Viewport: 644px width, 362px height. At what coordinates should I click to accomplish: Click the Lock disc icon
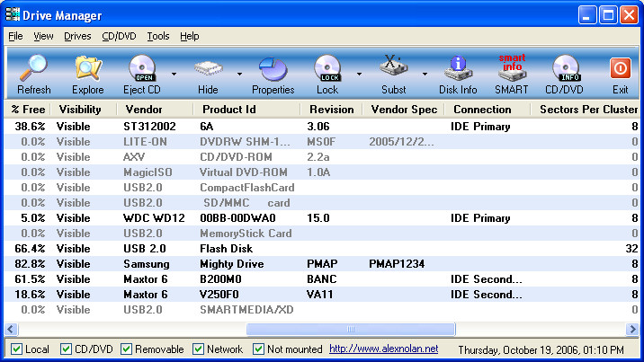point(327,68)
